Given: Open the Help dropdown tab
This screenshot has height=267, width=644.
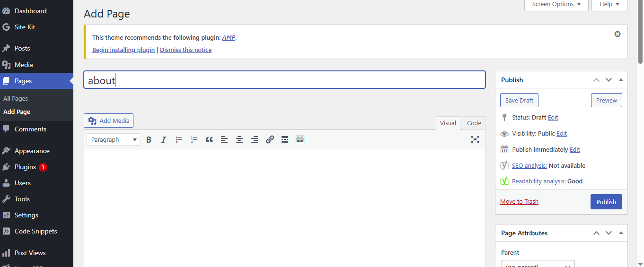Looking at the screenshot, I should click(609, 4).
